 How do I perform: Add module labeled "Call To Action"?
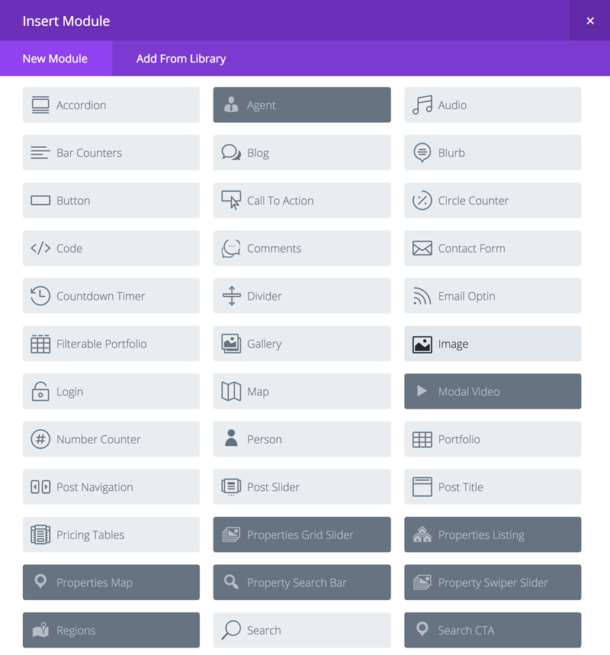click(302, 200)
